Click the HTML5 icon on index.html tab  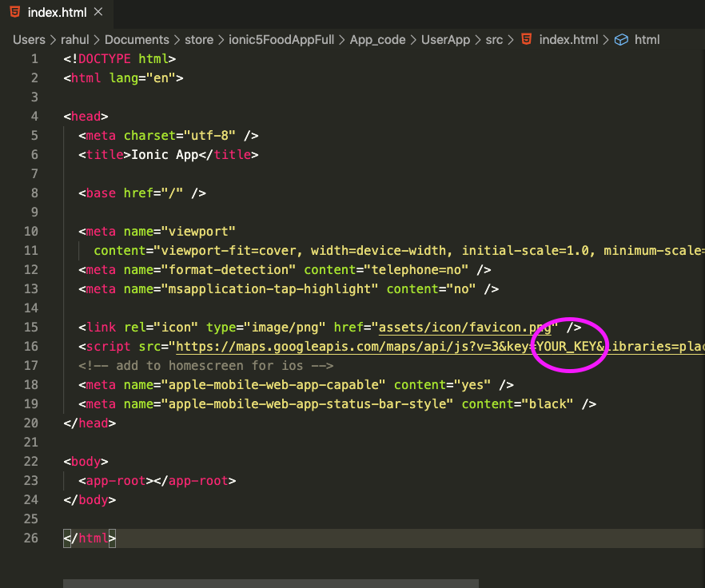click(x=15, y=12)
